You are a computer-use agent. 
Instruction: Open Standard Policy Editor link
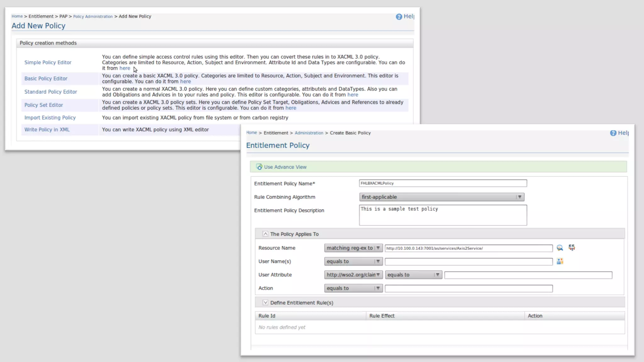(x=51, y=92)
